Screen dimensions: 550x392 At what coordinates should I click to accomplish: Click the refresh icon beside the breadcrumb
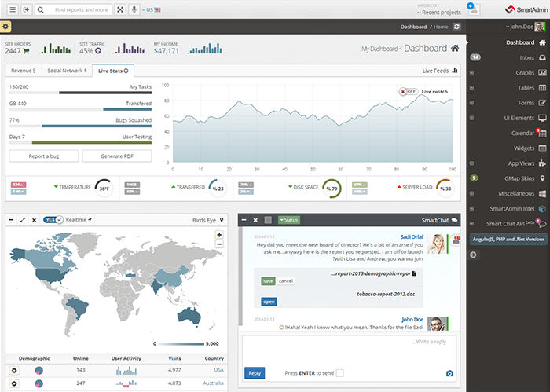[x=457, y=27]
